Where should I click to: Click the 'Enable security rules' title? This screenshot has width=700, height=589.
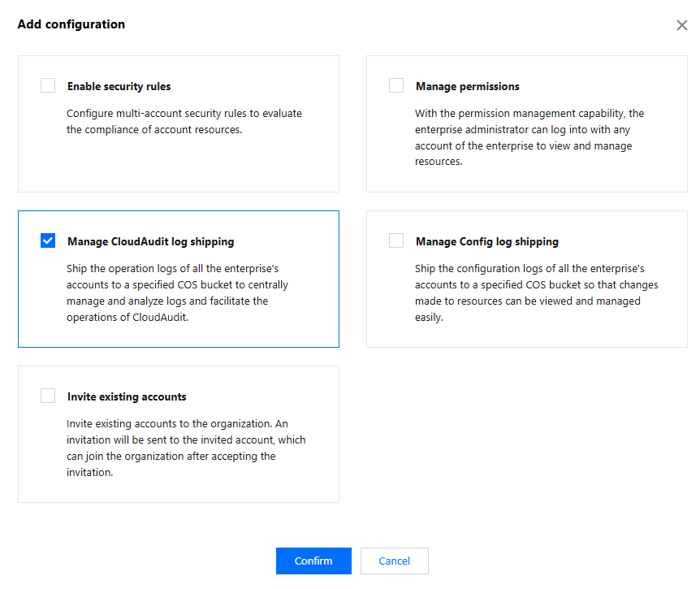pos(119,86)
